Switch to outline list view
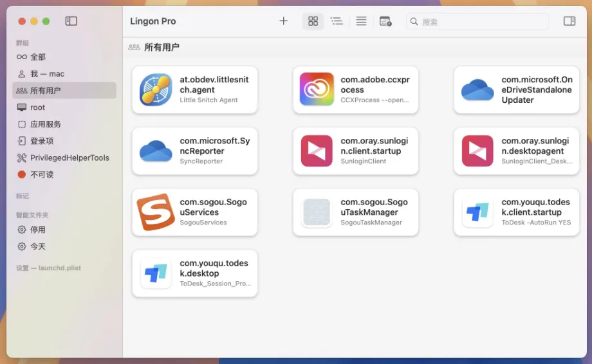592x364 pixels. pyautogui.click(x=337, y=21)
